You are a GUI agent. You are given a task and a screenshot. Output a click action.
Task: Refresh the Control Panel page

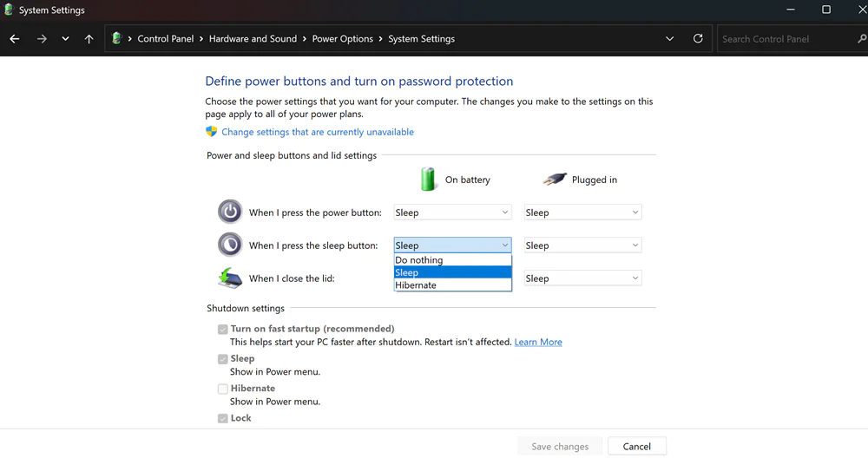click(698, 39)
